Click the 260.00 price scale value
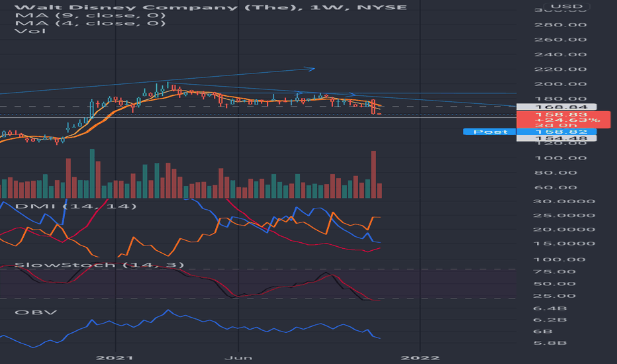617x364 pixels. (560, 40)
